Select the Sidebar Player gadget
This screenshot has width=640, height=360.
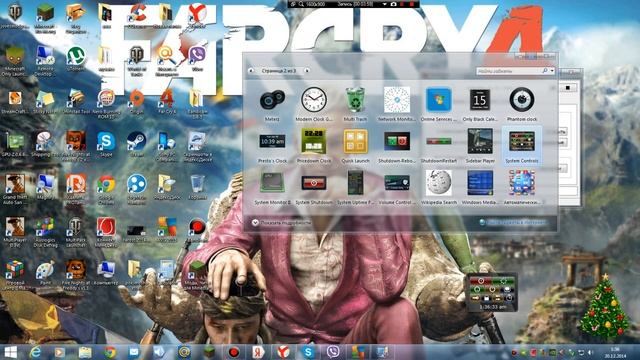tap(480, 146)
